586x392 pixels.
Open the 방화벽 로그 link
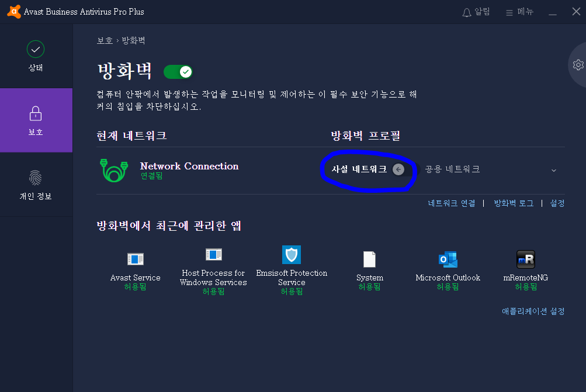(514, 203)
